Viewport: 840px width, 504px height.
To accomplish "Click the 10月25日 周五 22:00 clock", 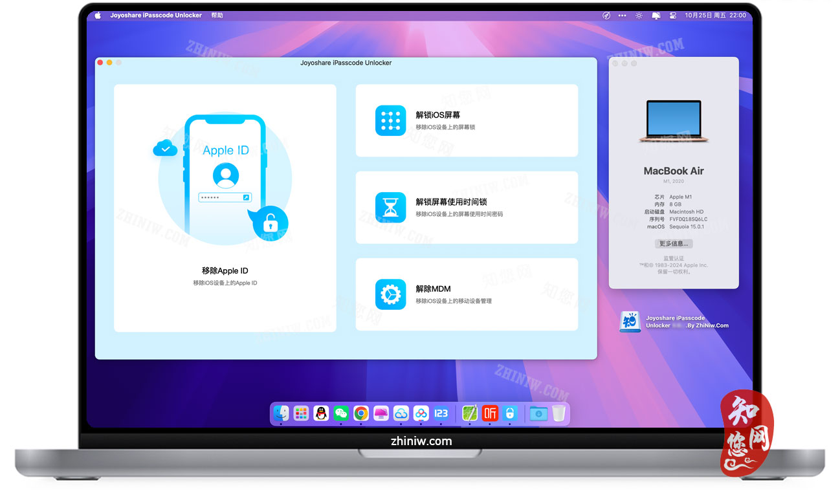I will 716,16.
